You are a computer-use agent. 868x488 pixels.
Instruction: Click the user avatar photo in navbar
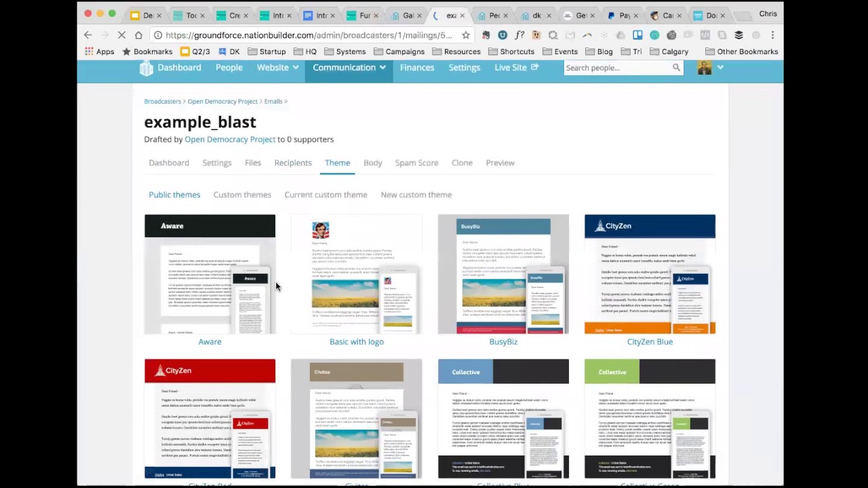pos(705,68)
